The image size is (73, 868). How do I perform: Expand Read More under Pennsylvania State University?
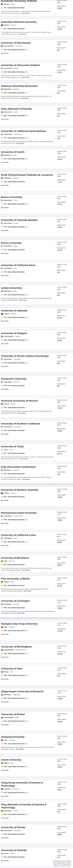click(x=5, y=523)
